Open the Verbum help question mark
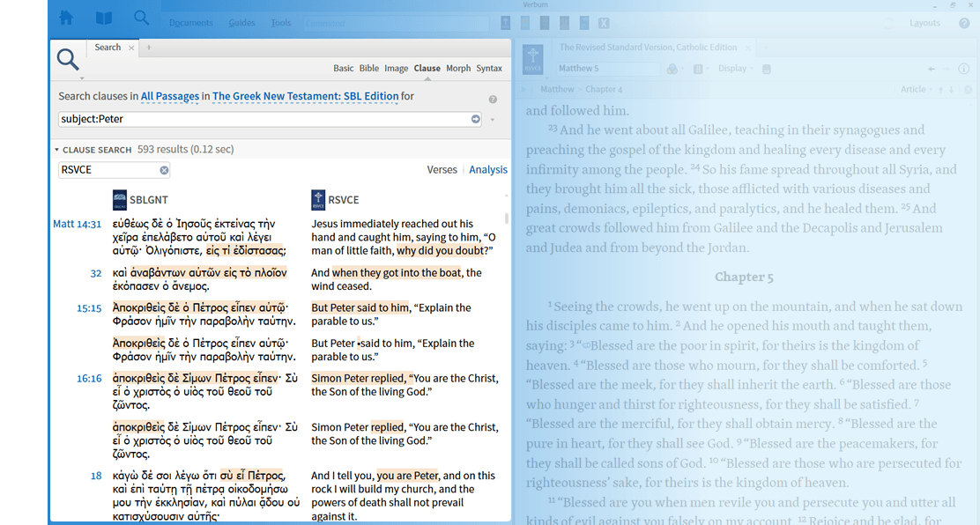 964,23
